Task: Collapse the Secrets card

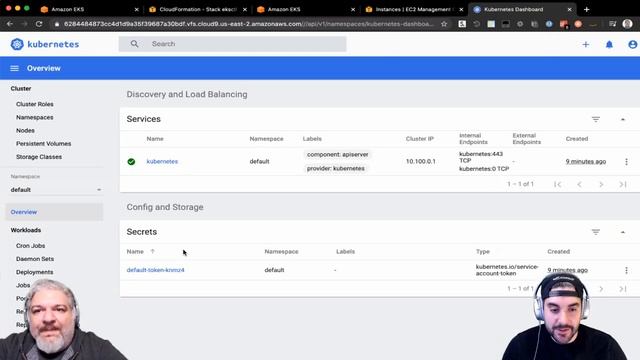Action: click(623, 232)
